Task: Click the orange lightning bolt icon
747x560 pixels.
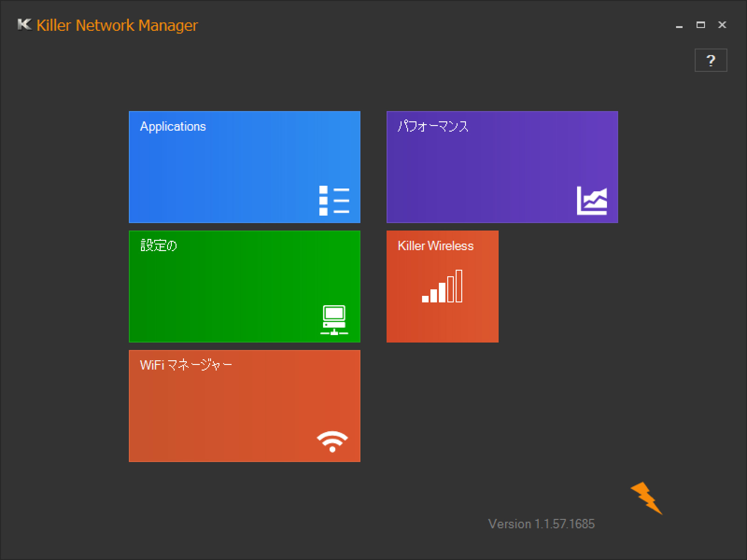Action: (647, 498)
